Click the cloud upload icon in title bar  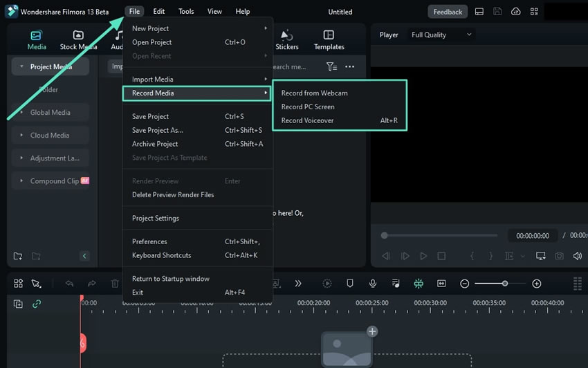tap(515, 12)
